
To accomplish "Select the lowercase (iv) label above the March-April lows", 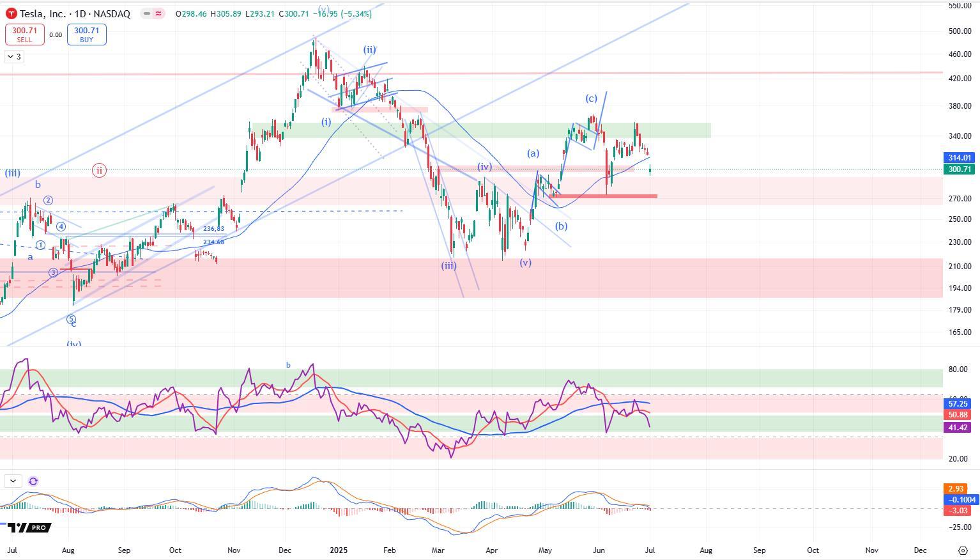I will pyautogui.click(x=484, y=167).
